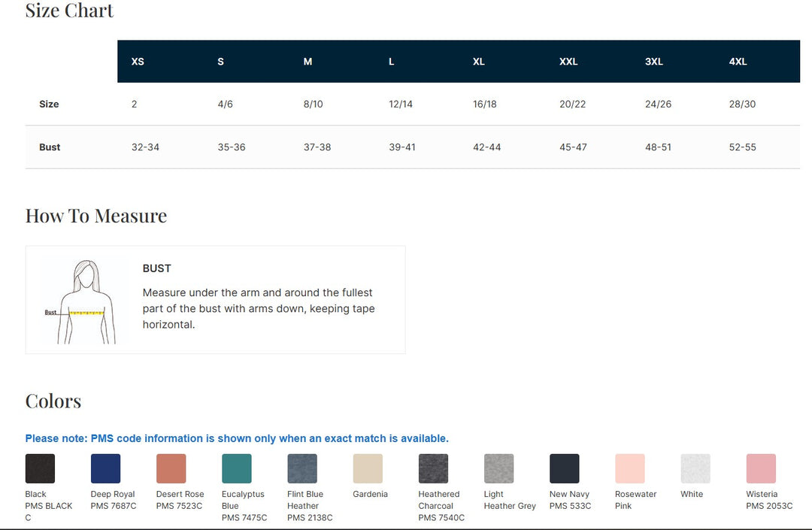Click bust value 45-47
The image size is (812, 530).
573,147
